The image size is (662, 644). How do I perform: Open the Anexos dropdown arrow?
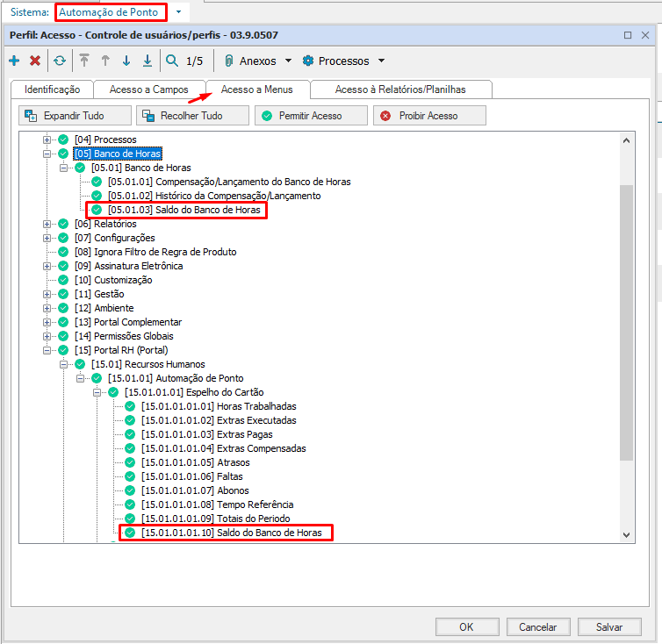pyautogui.click(x=288, y=61)
